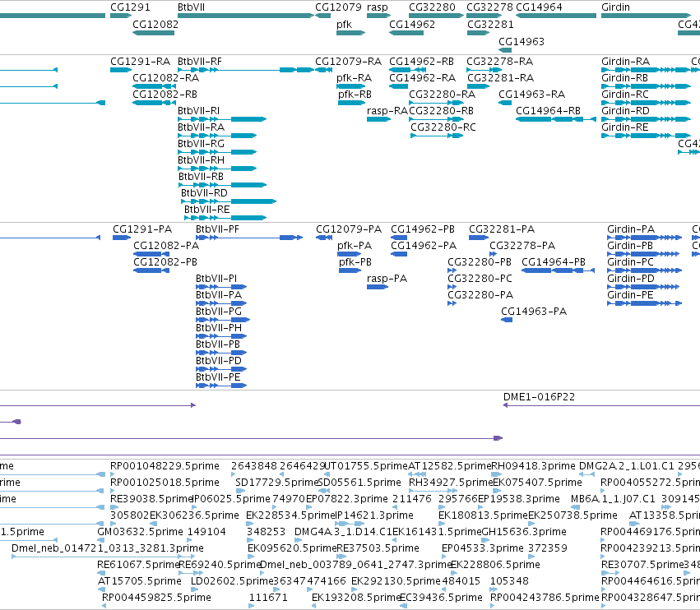The width and height of the screenshot is (700, 610).
Task: Click protein label CG32278-PA
Action: pos(522,246)
